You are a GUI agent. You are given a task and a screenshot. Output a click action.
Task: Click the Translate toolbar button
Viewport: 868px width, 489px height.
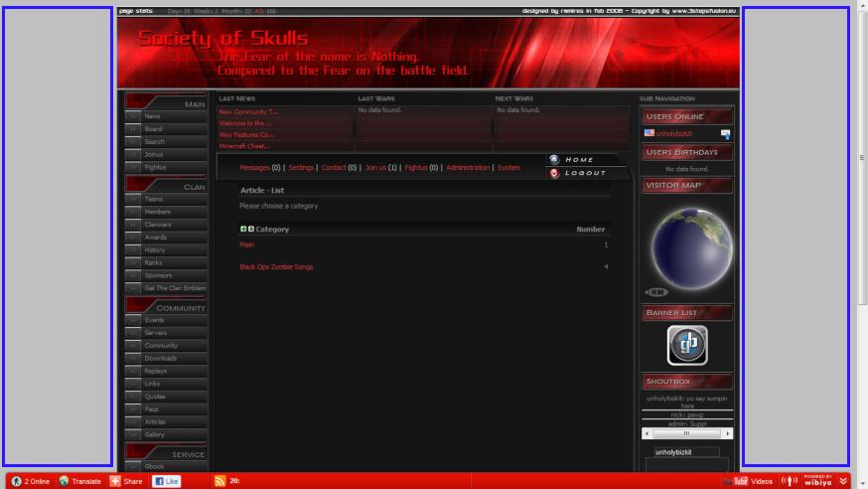pos(80,481)
